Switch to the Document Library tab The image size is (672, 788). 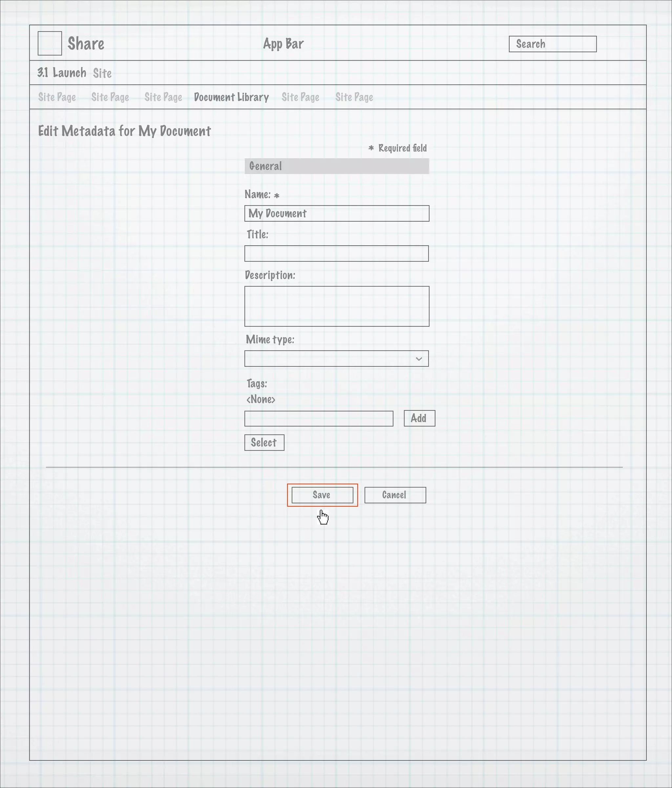[231, 98]
